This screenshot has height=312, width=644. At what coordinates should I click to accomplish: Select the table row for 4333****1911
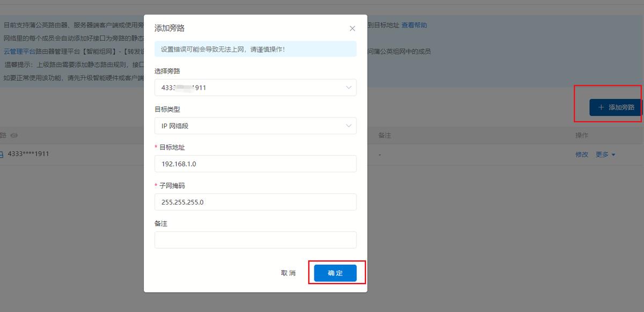(80, 154)
